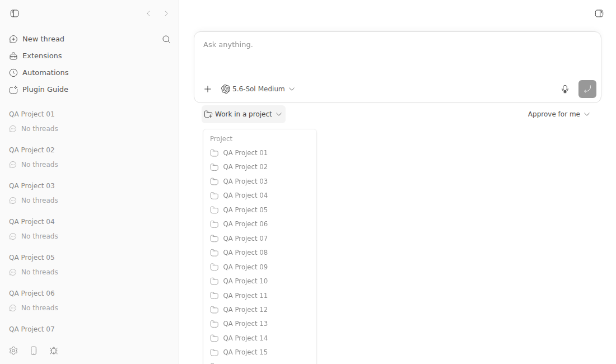Toggle the left sidebar panel icon
Image resolution: width=616 pixels, height=364 pixels.
[15, 13]
